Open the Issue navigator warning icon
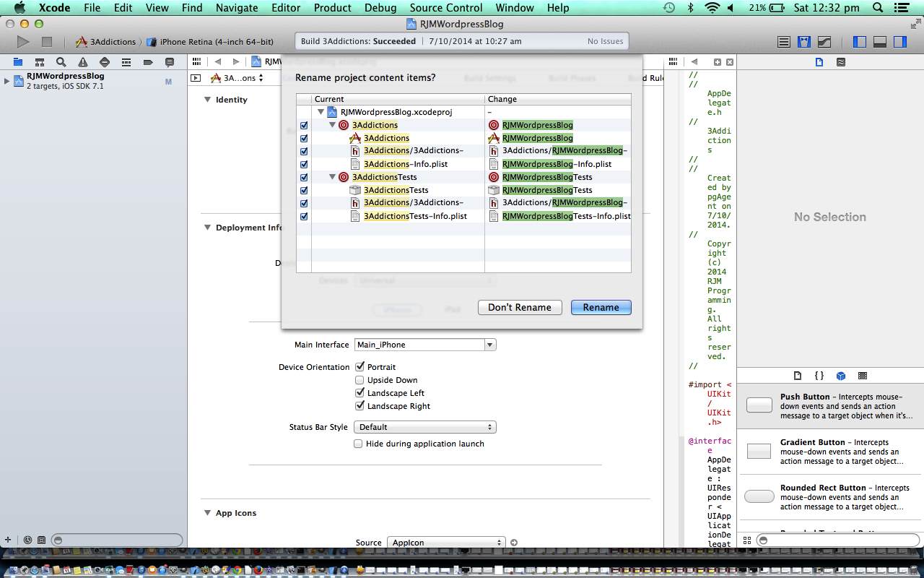Screen dimensions: 924x578 [83, 62]
